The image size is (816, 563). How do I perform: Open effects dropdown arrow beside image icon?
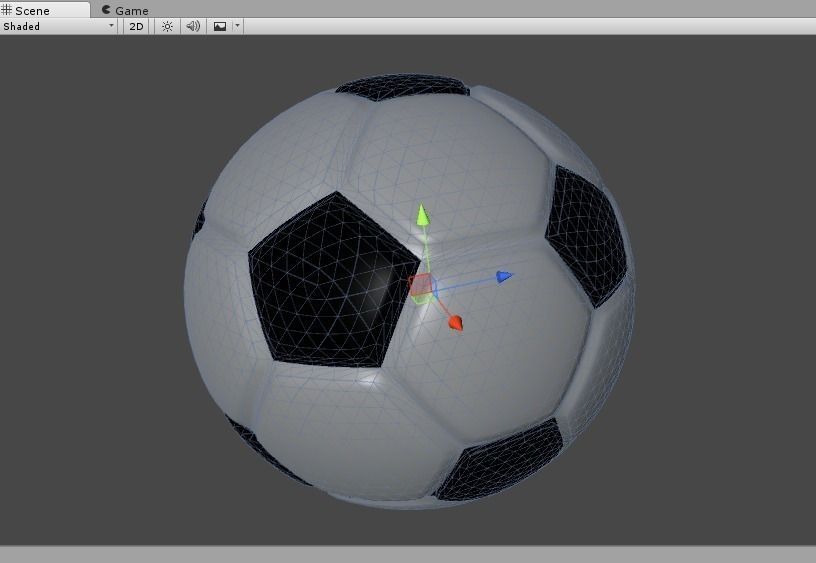[x=237, y=27]
